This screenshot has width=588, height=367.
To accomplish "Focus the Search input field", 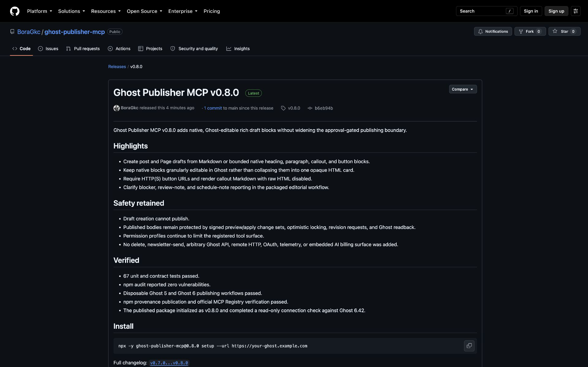I will coord(486,11).
